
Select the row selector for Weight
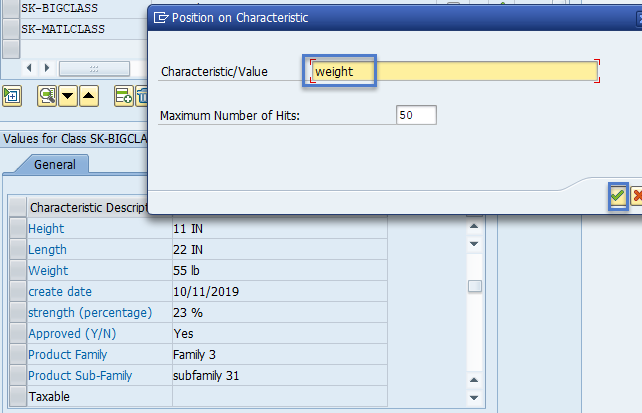click(17, 271)
